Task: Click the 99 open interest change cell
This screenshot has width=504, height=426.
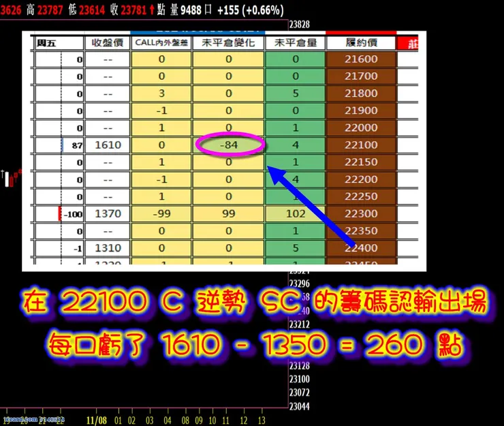Action: [229, 213]
